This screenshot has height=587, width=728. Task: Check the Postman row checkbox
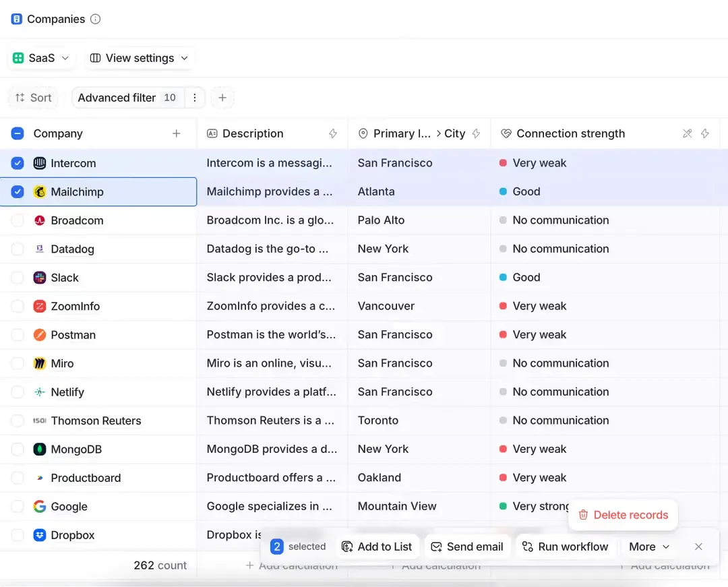17,335
